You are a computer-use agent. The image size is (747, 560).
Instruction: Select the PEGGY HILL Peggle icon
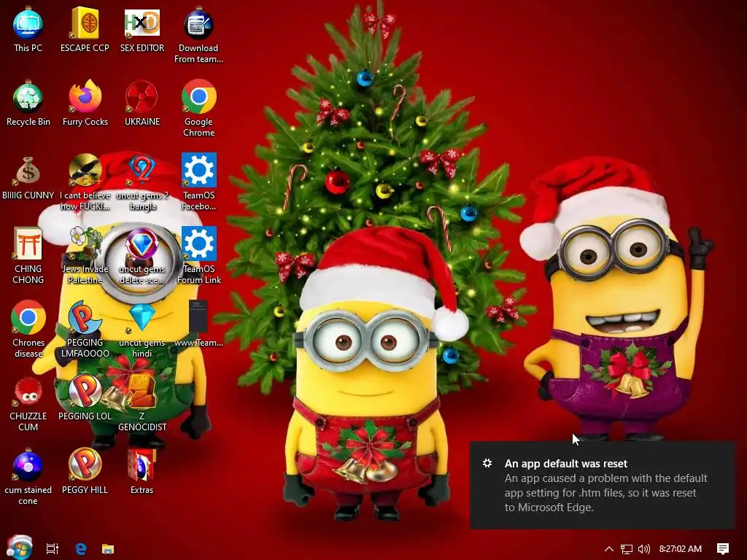pos(85,472)
